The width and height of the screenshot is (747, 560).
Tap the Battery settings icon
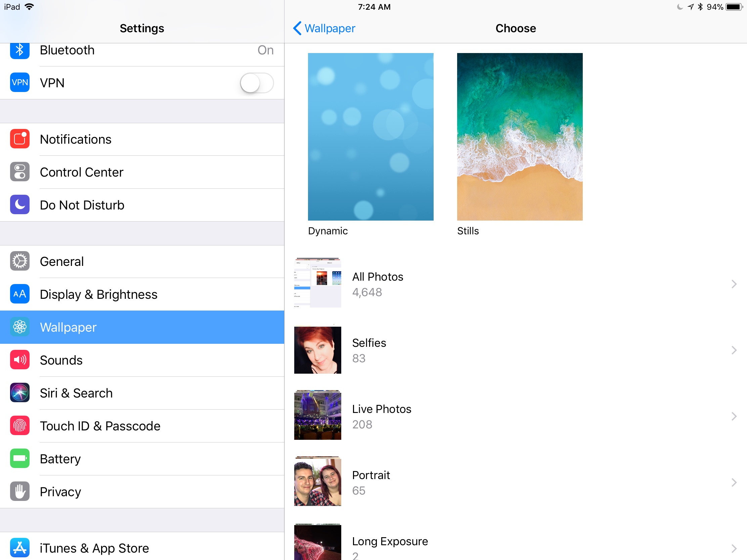(19, 459)
